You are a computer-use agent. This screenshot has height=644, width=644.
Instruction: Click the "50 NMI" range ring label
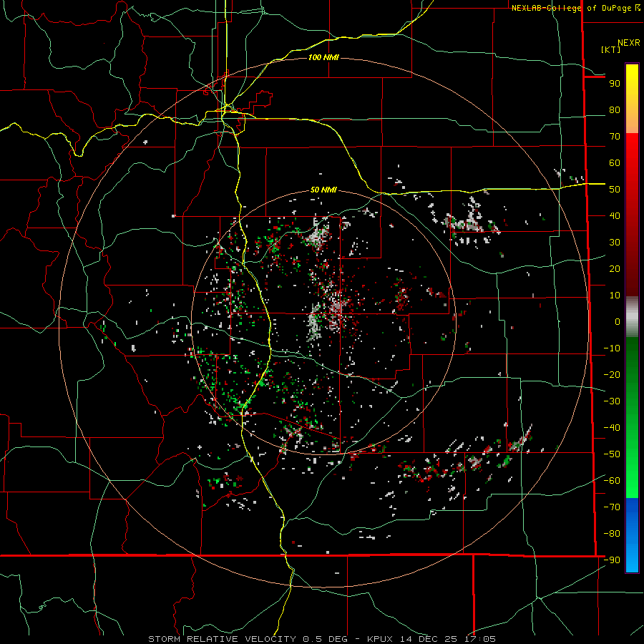323,190
